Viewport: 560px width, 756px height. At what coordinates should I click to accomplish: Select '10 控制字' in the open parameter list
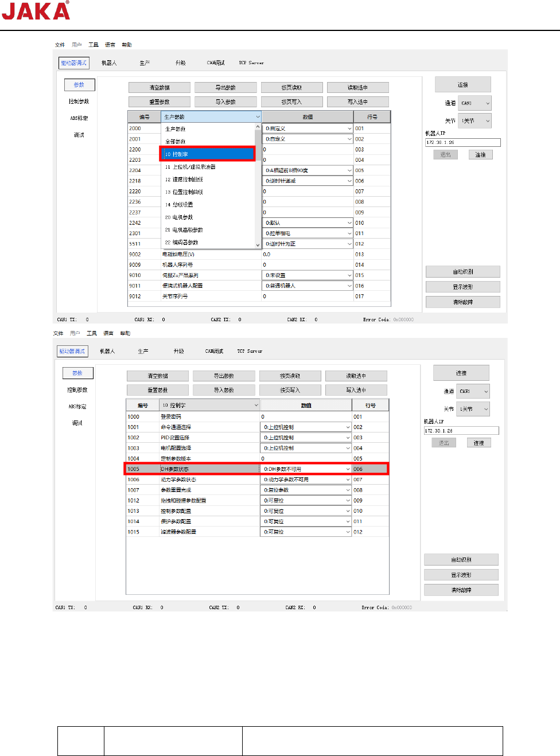(207, 154)
